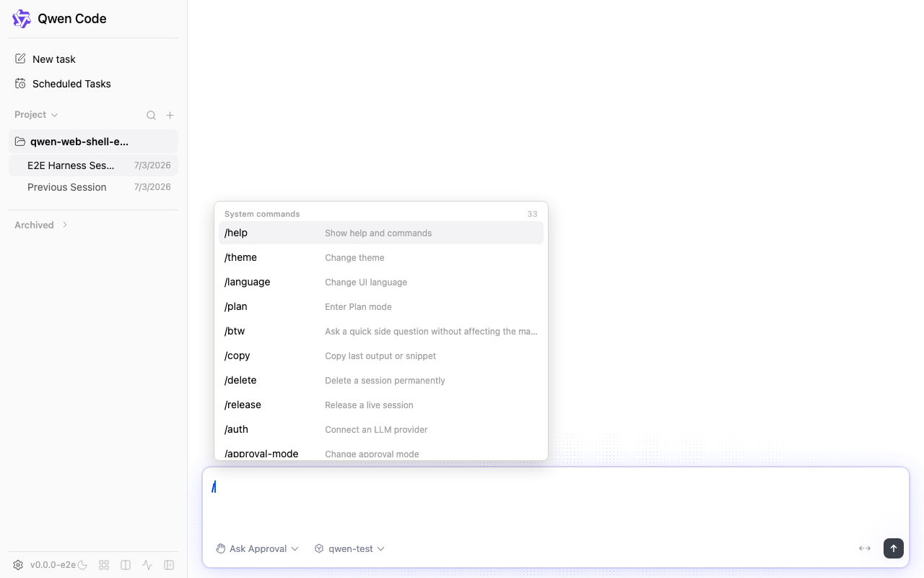
Task: Click the System commands header count 33
Action: (x=533, y=214)
